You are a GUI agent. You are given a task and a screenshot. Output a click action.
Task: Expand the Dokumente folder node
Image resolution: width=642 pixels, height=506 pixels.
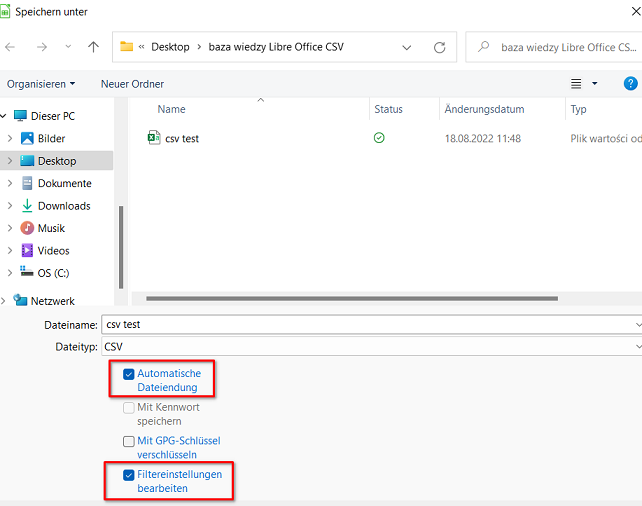(10, 183)
